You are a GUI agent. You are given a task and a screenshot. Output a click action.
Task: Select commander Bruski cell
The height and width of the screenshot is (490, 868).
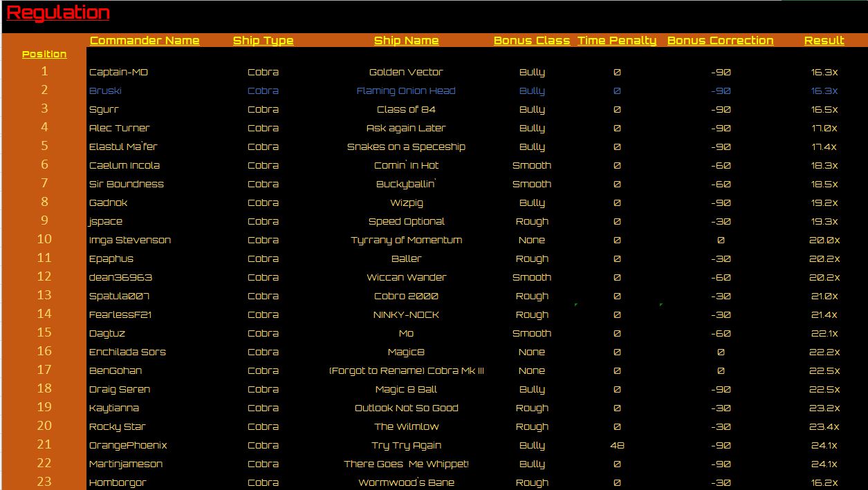(x=105, y=91)
